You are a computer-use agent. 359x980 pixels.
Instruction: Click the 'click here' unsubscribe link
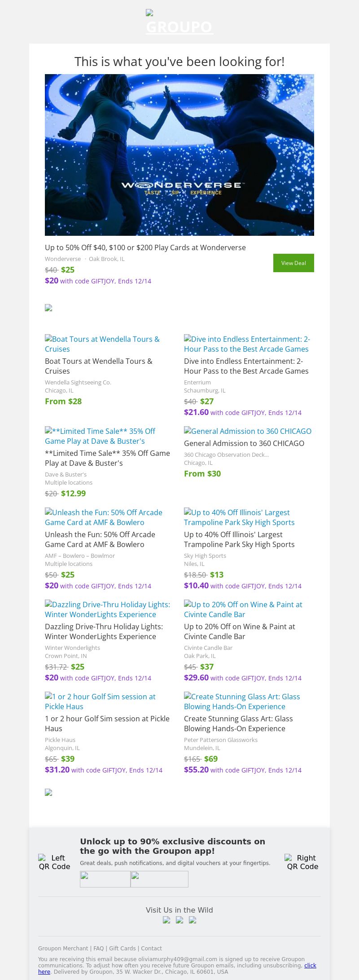[x=310, y=965]
